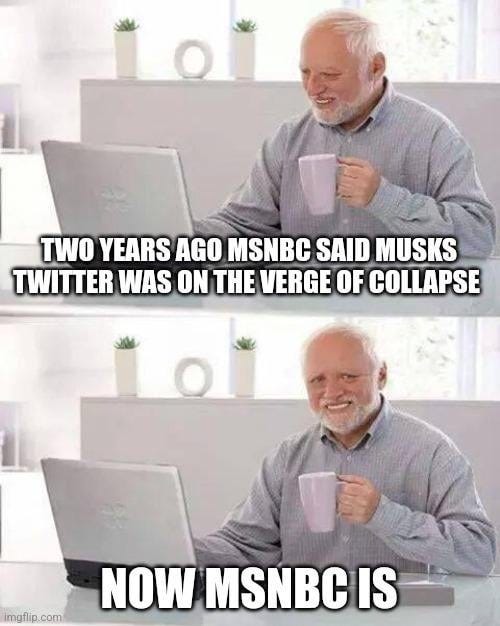
Task: Click the laptop lid in the bottom panel
Action: click(118, 511)
